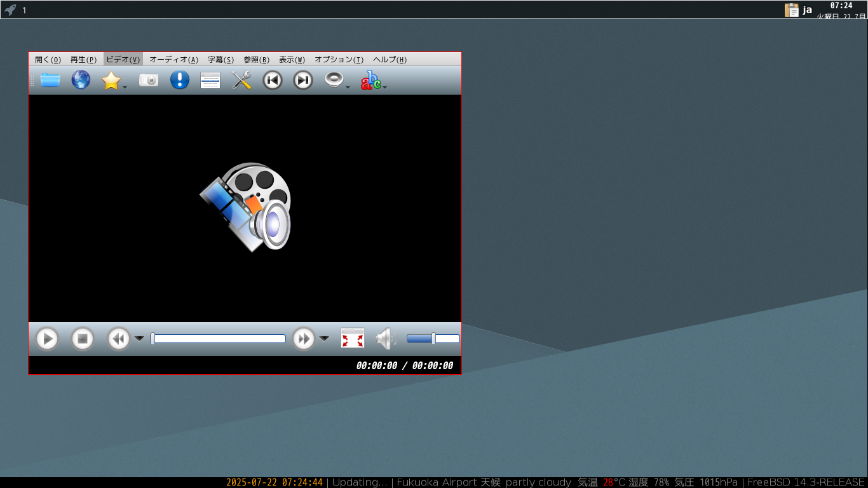This screenshot has height=488, width=868.
Task: Open the オプション(I) menu
Action: (x=339, y=59)
